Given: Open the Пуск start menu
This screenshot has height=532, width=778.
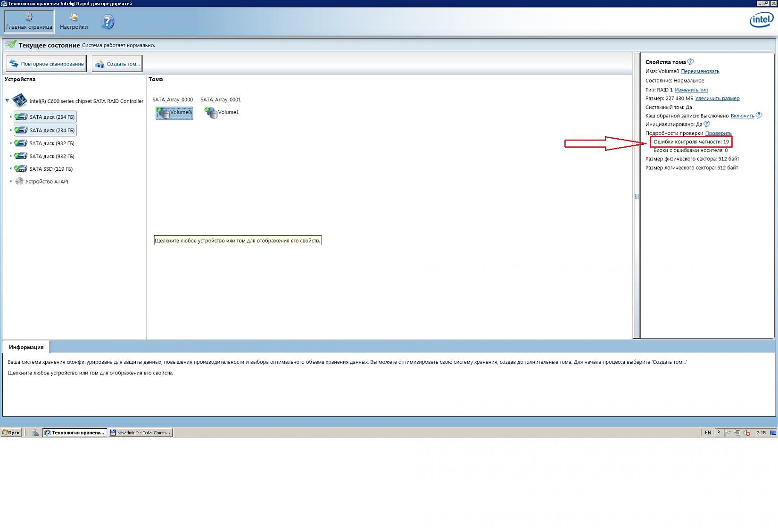Looking at the screenshot, I should click(11, 432).
